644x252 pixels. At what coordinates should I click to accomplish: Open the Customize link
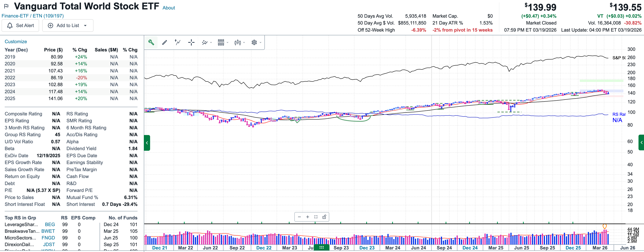pyautogui.click(x=16, y=41)
